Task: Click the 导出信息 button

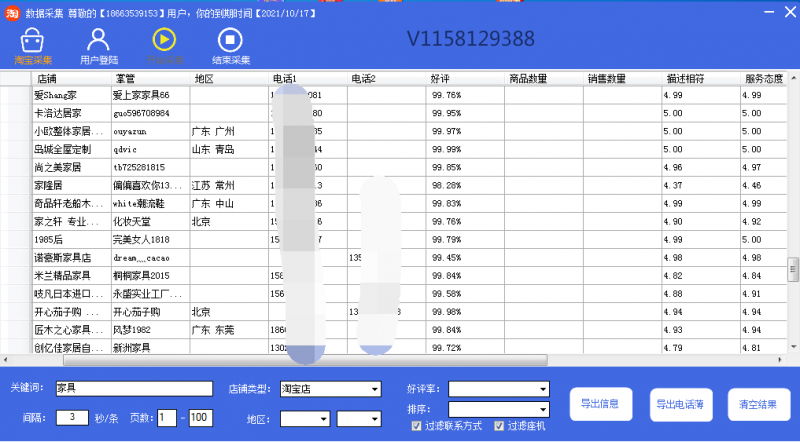Action: pyautogui.click(x=600, y=405)
